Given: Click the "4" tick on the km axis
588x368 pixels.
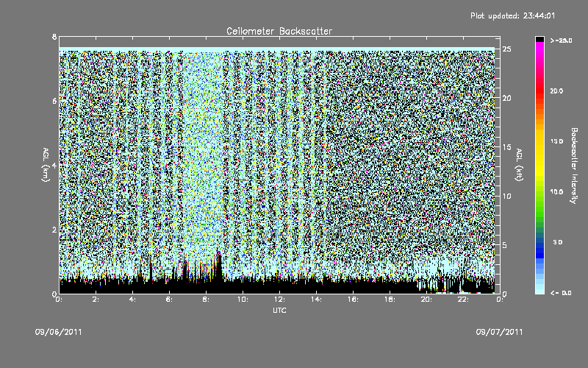Looking at the screenshot, I should 54,165.
